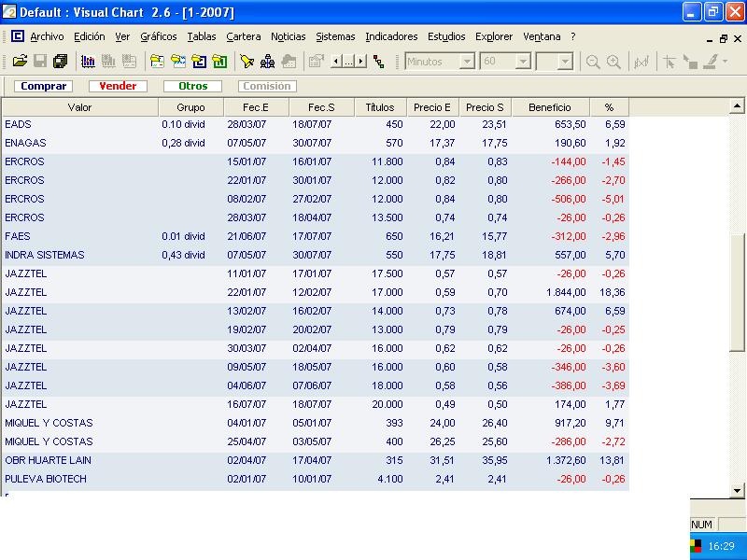This screenshot has height=560, width=747.
Task: Sort by the Valor column header
Action: coord(79,107)
